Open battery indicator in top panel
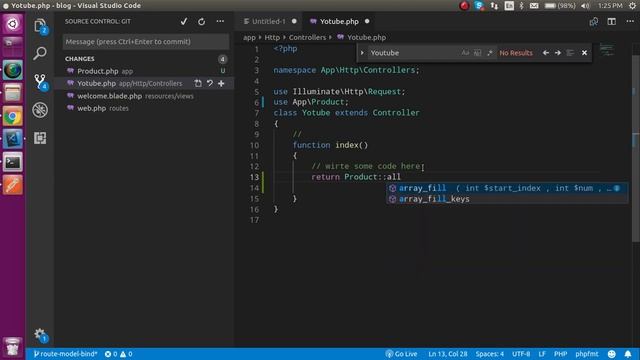This screenshot has height=360, width=640. pyautogui.click(x=560, y=6)
